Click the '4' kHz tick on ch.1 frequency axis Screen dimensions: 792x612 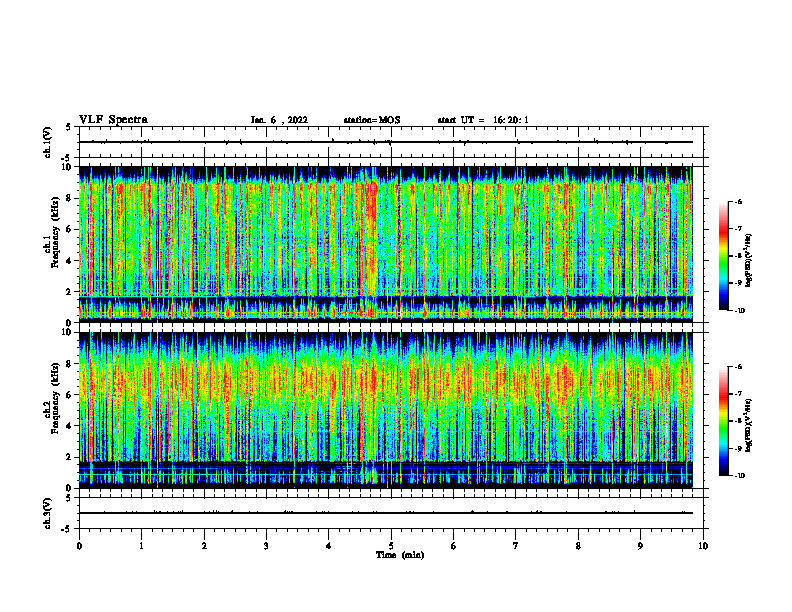pos(70,261)
